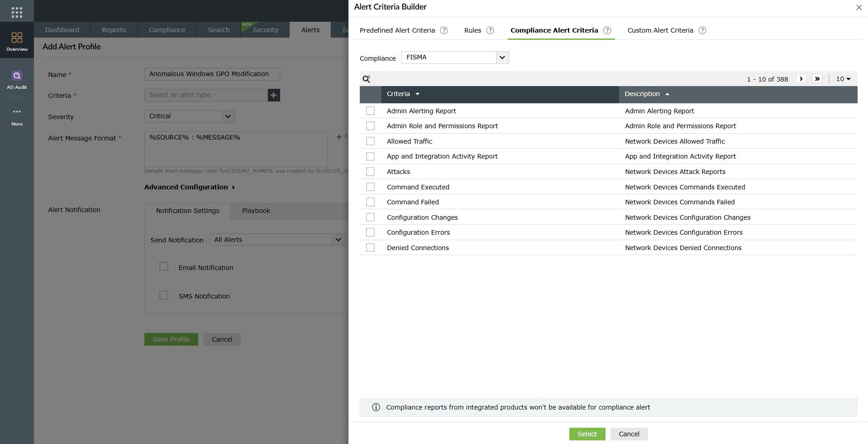The height and width of the screenshot is (444, 868).
Task: Open the Reports tab
Action: (114, 29)
